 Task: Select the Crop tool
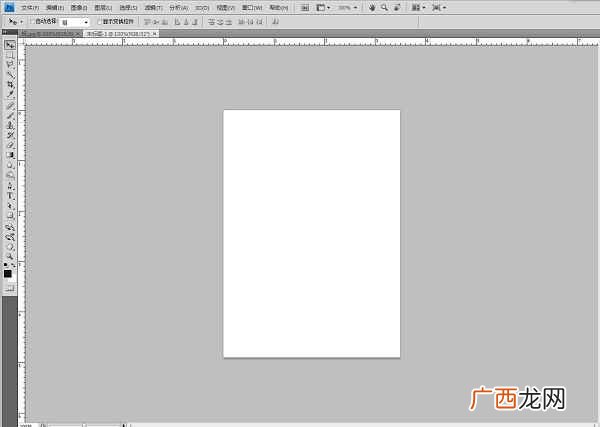click(10, 85)
